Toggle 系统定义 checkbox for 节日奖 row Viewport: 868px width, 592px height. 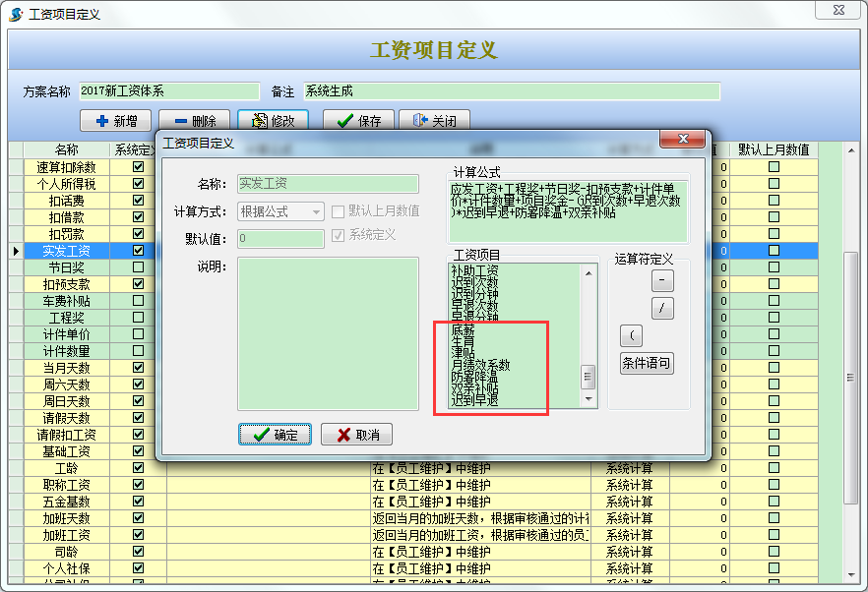point(139,267)
